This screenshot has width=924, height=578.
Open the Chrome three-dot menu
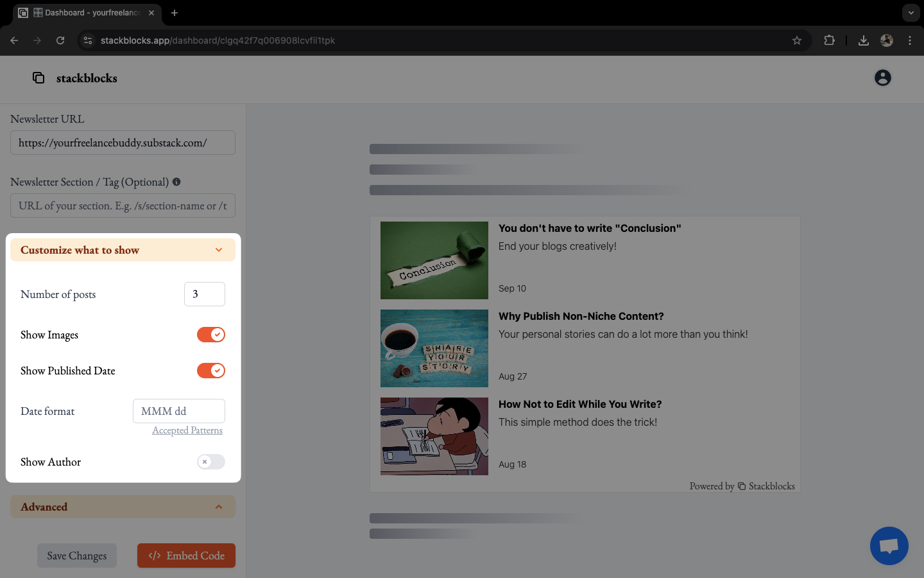[910, 40]
